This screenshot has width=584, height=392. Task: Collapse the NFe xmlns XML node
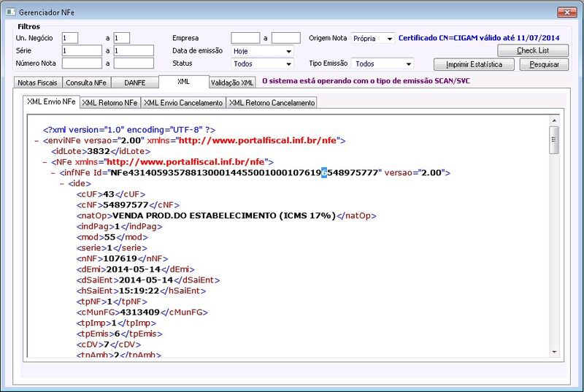[45, 162]
